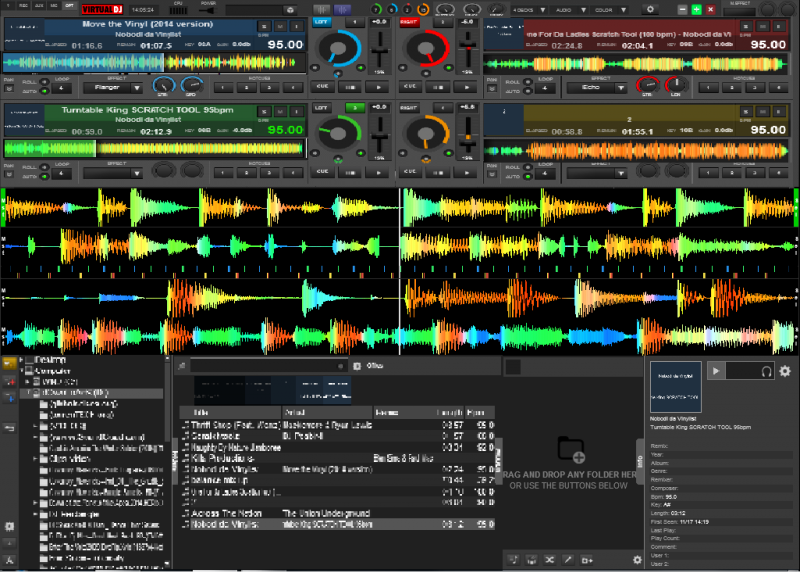This screenshot has width=800, height=573.
Task: Open the empty effect dropdown on deck 3
Action: (112, 173)
